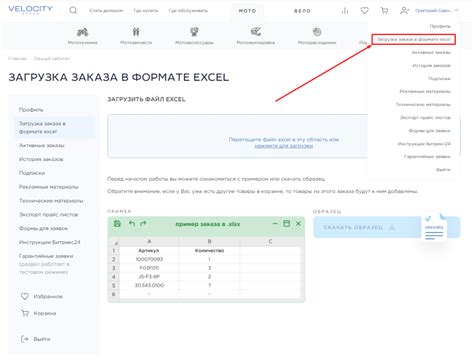Click the Где купить header link
Screen dimensions: 474x363
click(x=146, y=11)
